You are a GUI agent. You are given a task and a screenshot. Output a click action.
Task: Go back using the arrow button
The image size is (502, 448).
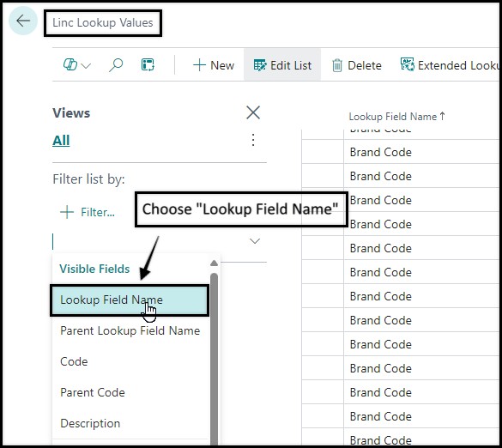(23, 21)
